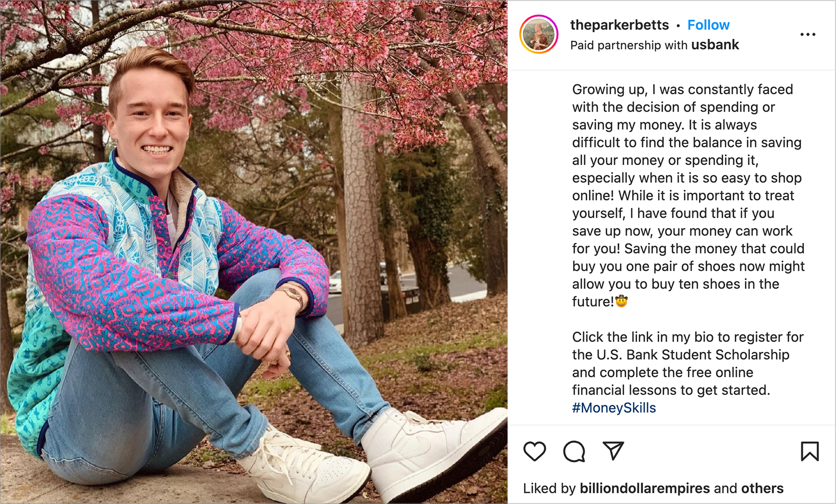The width and height of the screenshot is (836, 504).
Task: Open comments via the speech bubble icon
Action: pos(574,451)
